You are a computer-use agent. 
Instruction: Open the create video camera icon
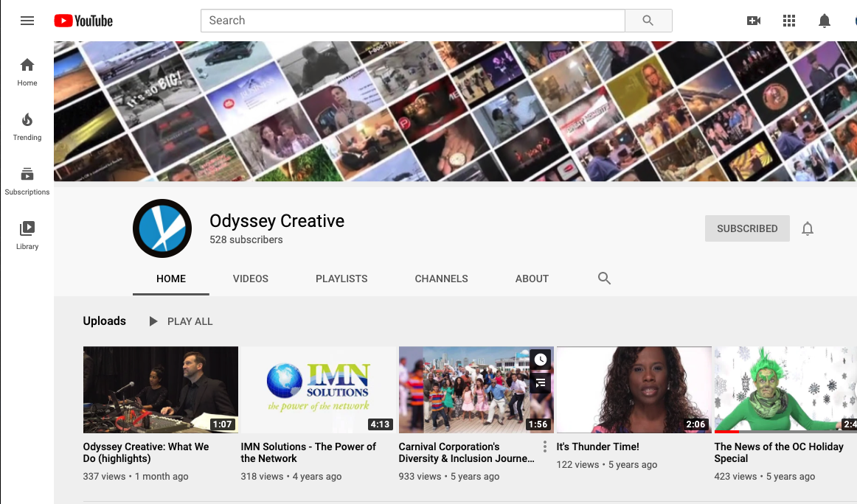pyautogui.click(x=754, y=21)
